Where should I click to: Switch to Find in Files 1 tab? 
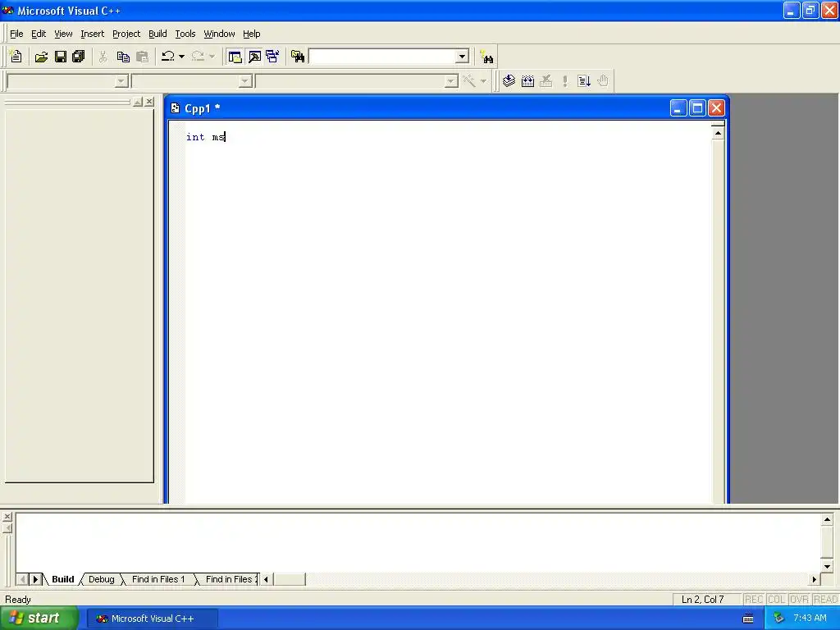tap(158, 579)
